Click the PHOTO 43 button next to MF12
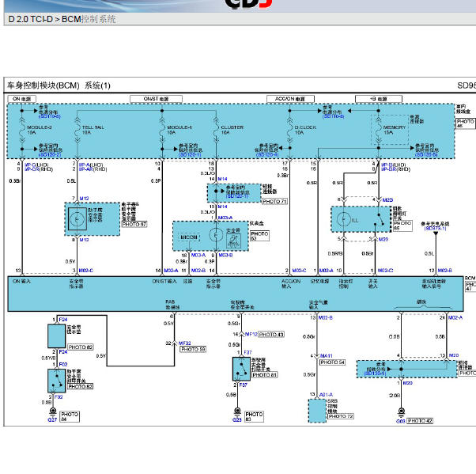Image resolution: width=476 pixels, height=474 pixels. [x=271, y=335]
